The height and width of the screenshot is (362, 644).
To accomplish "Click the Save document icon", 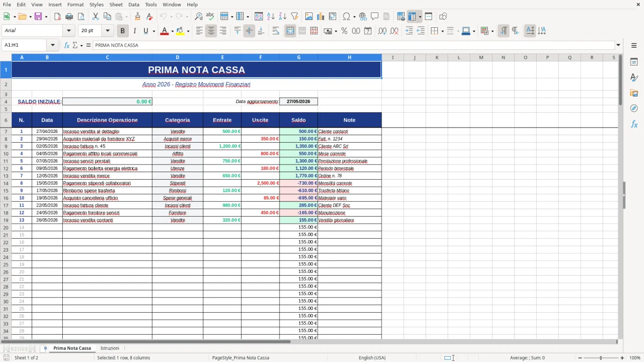I will pos(38,17).
